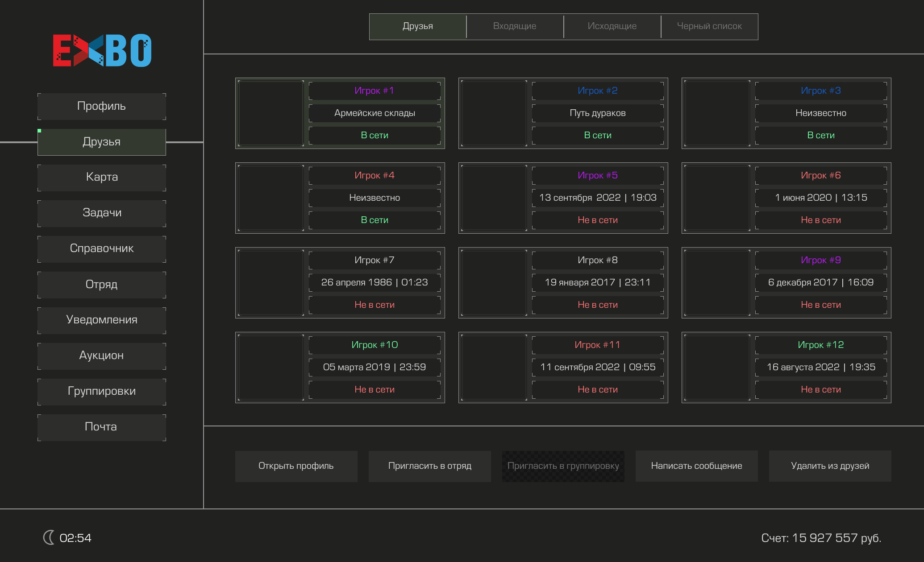Open Почта sidebar item
The height and width of the screenshot is (562, 924).
(x=102, y=427)
